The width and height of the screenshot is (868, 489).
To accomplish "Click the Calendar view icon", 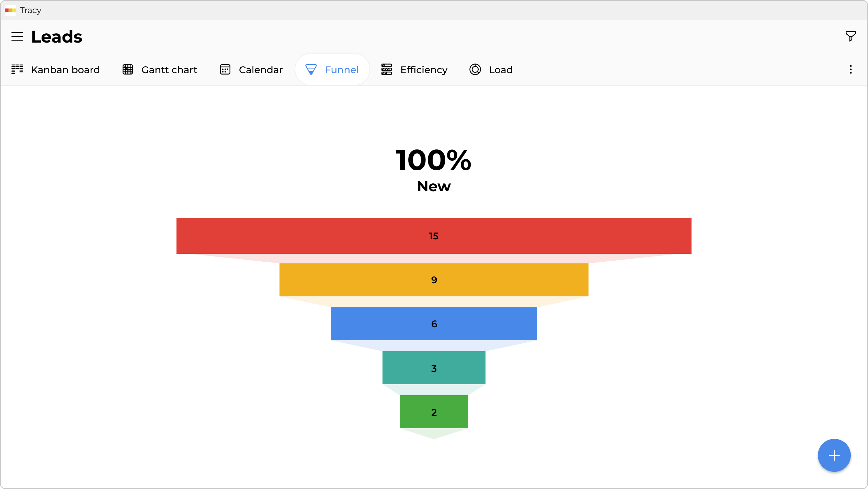I will pyautogui.click(x=225, y=69).
